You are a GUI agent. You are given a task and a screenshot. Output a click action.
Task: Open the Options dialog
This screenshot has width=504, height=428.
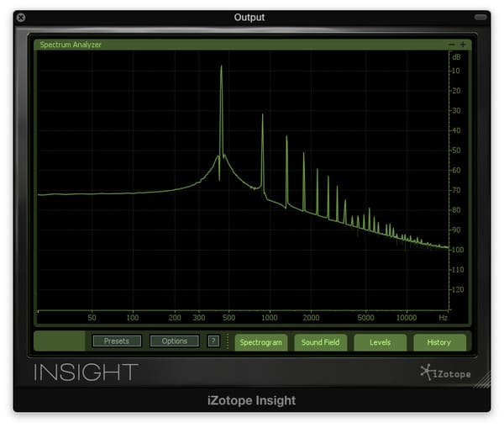174,341
